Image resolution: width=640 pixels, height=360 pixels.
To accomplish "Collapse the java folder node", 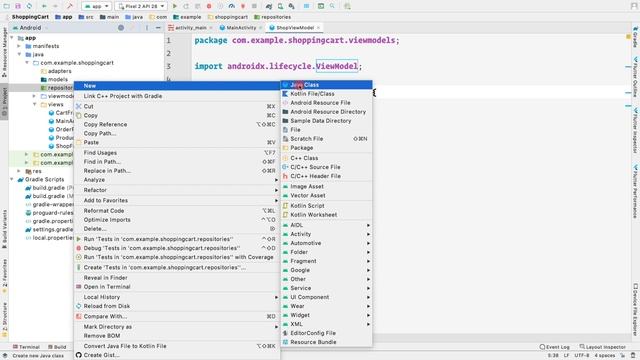I will [19, 54].
